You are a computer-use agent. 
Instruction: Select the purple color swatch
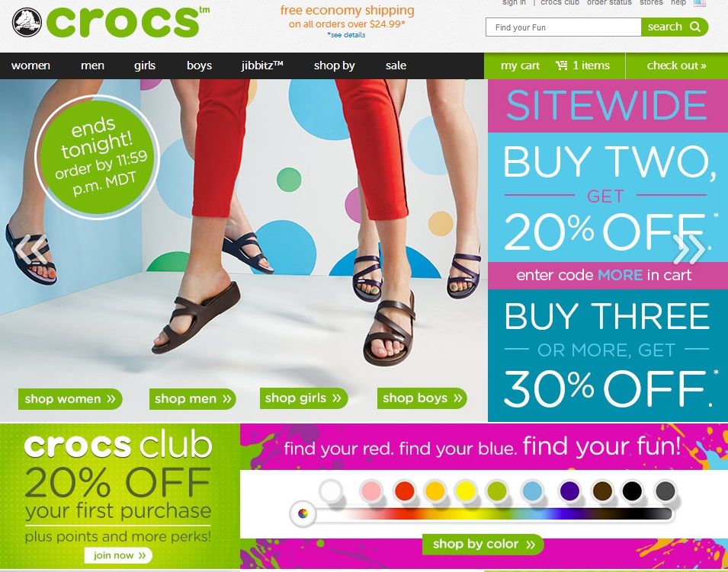pos(569,491)
